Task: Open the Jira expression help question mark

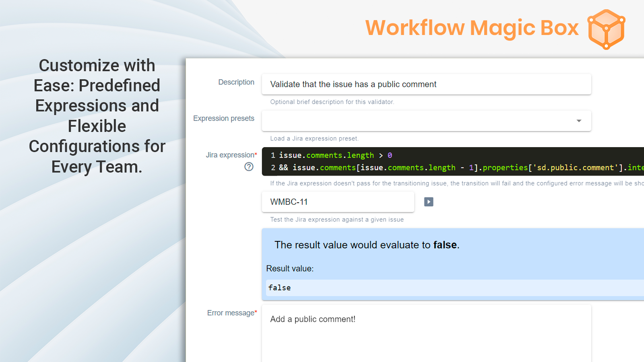Action: point(249,167)
